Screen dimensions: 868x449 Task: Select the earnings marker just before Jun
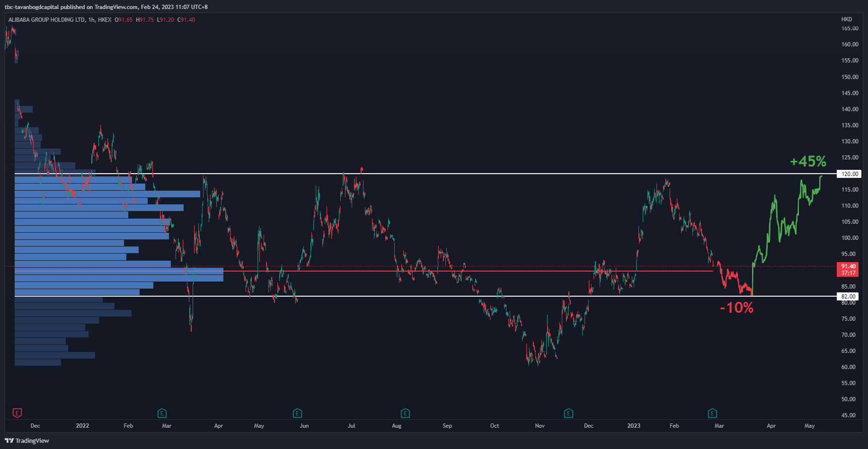point(297,413)
